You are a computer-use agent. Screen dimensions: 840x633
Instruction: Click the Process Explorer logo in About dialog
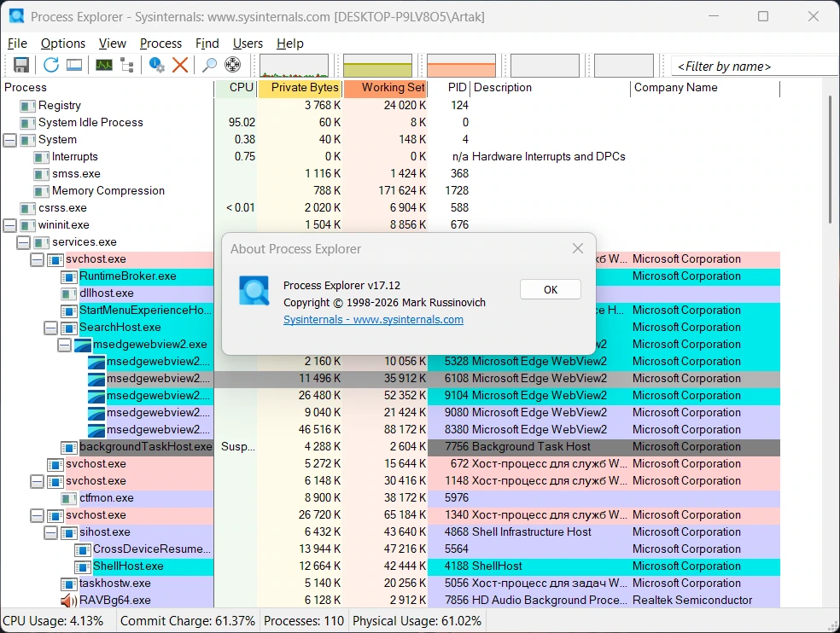254,291
